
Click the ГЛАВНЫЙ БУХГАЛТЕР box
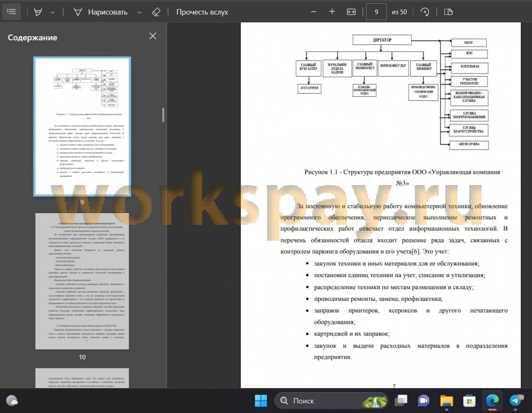click(309, 68)
